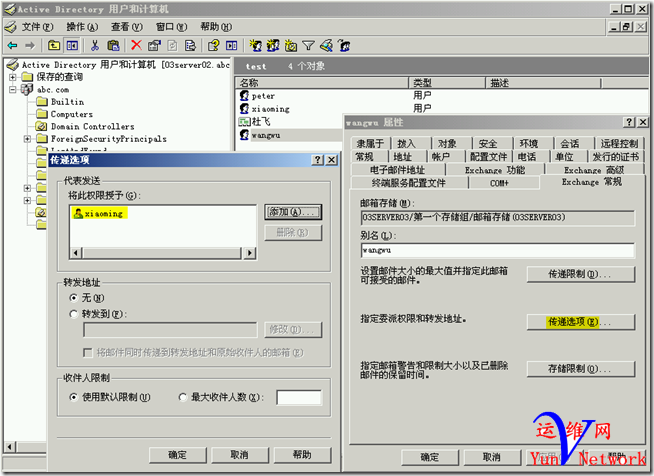Screen dimensions: 654x476
Task: Click 确定 in the wangwu 属性 dialog
Action: tap(430, 457)
